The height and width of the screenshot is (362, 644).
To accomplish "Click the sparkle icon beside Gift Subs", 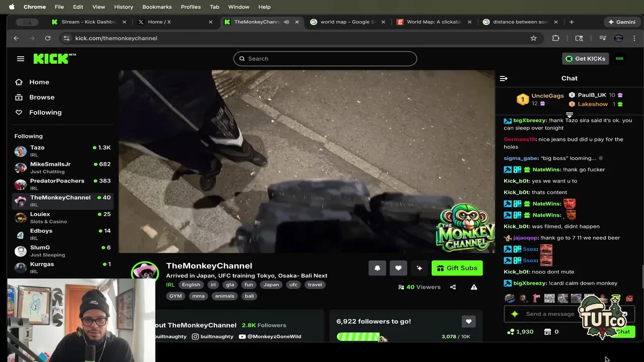I will coord(420,268).
